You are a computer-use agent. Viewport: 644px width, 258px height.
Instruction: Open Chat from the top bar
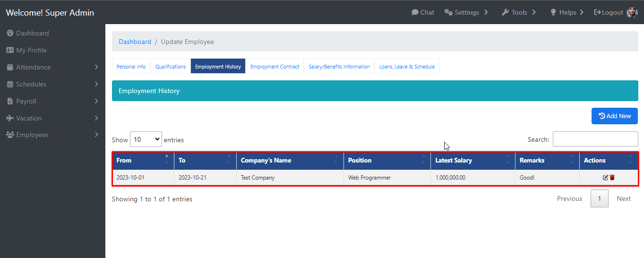click(423, 12)
